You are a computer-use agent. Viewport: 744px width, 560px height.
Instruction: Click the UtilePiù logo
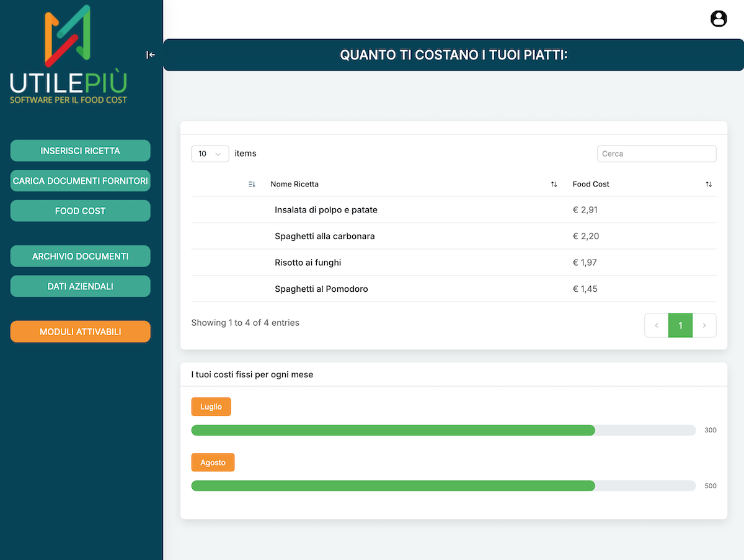(68, 55)
